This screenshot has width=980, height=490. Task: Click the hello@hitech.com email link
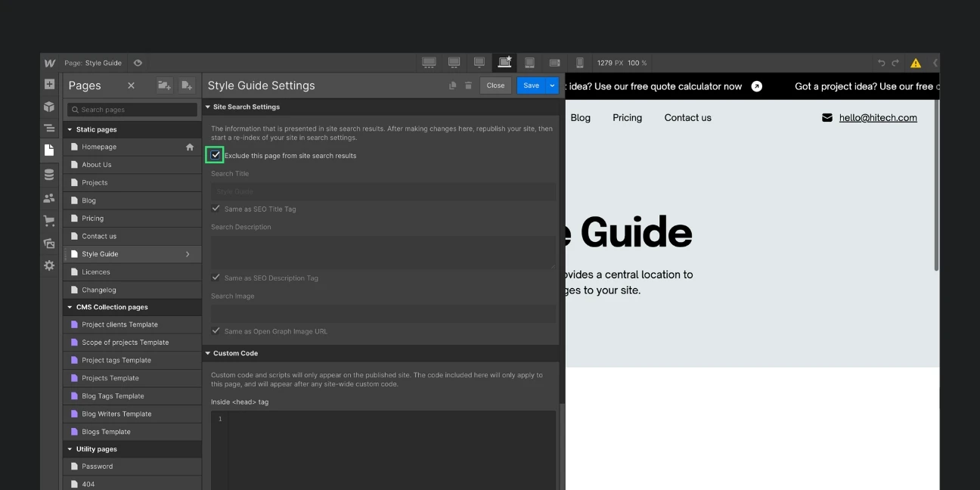point(878,118)
